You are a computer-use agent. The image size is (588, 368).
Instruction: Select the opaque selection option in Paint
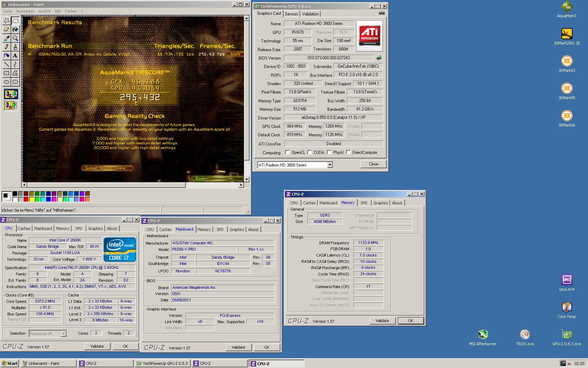(11, 94)
